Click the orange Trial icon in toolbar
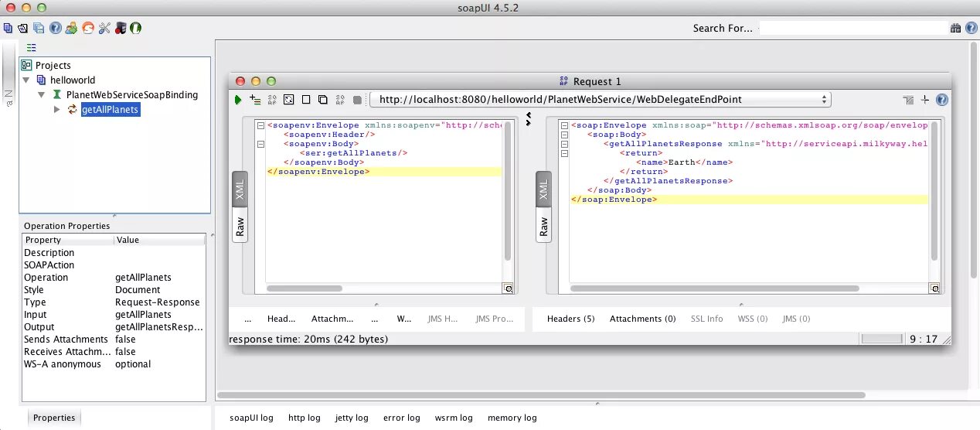This screenshot has height=430, width=980. click(87, 28)
